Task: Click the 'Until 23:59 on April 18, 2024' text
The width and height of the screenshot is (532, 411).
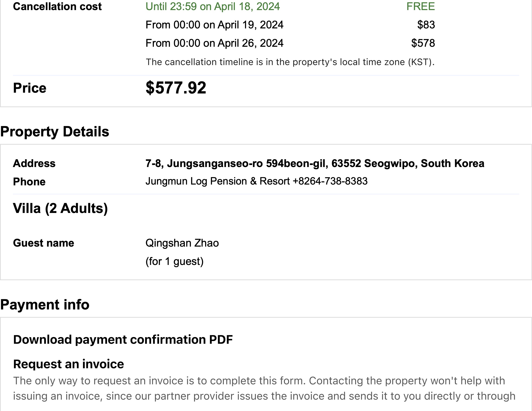Action: click(x=213, y=6)
